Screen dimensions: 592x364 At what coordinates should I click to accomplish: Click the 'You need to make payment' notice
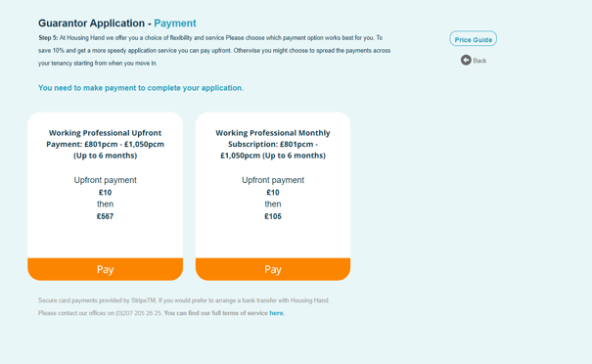141,88
